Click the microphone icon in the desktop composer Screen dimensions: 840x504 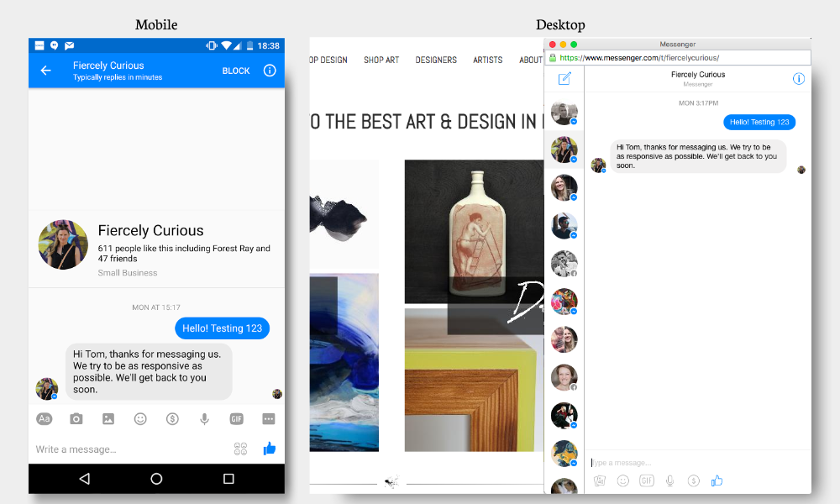click(x=669, y=481)
